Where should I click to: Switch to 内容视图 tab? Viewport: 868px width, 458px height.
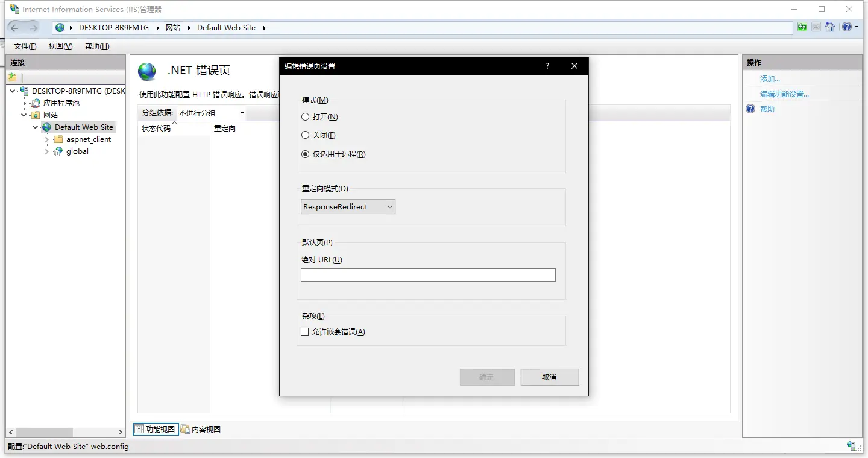(201, 429)
